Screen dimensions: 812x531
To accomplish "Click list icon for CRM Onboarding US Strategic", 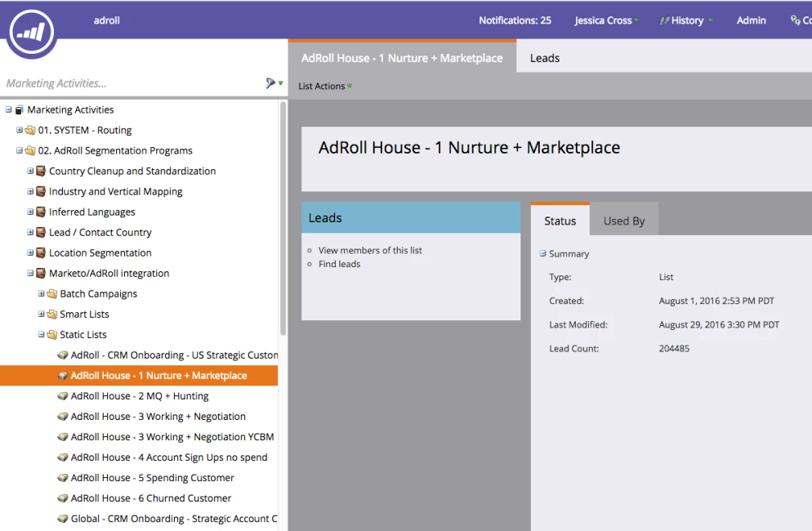I will click(x=63, y=355).
